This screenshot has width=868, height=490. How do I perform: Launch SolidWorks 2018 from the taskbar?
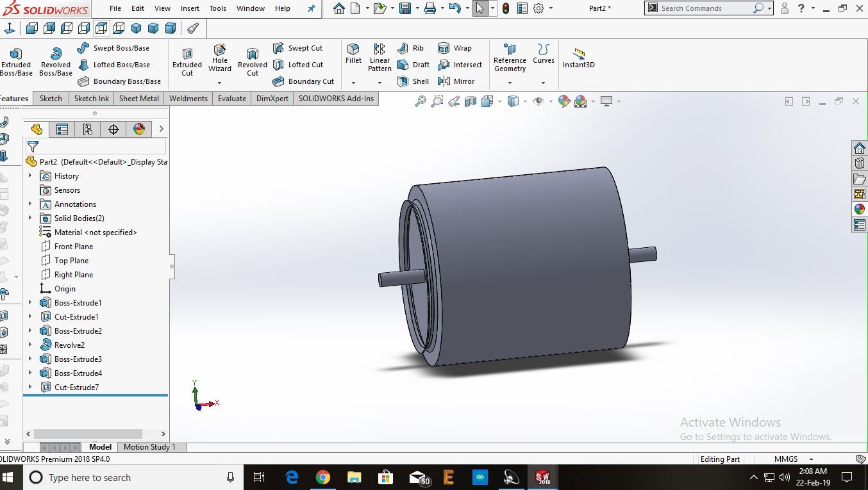point(542,477)
